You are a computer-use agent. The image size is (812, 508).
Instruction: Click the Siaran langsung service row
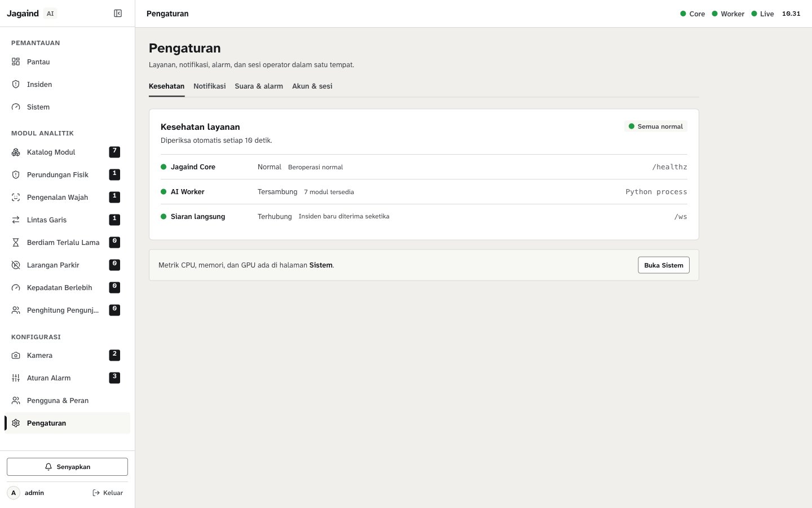424,217
